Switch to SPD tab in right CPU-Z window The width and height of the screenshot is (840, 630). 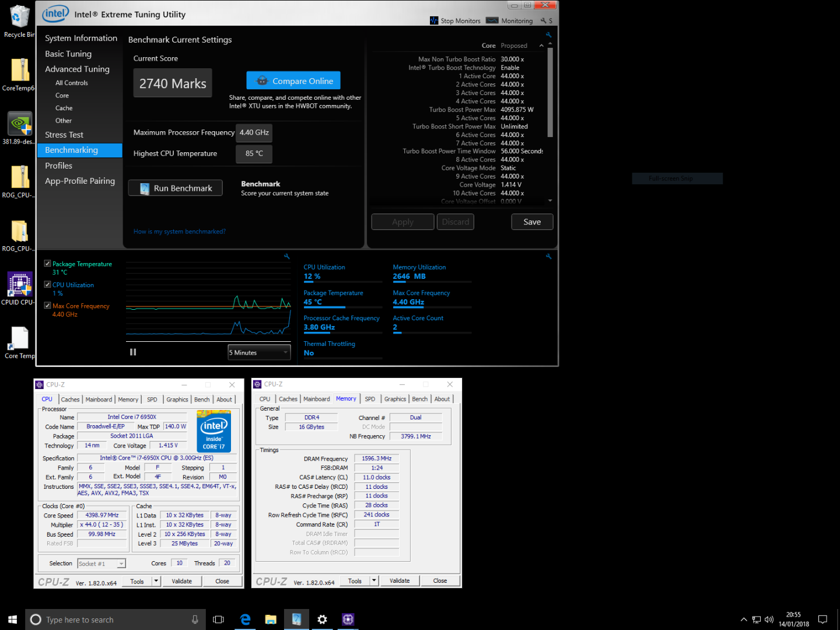point(370,399)
